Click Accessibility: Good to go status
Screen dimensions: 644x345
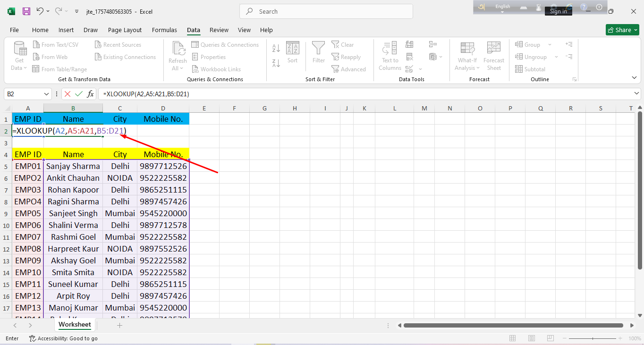tap(63, 338)
